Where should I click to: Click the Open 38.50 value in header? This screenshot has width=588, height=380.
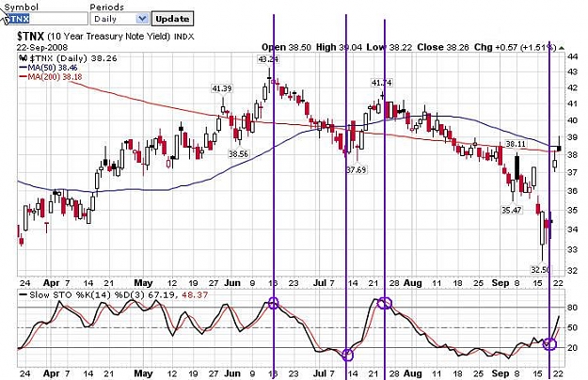(287, 48)
